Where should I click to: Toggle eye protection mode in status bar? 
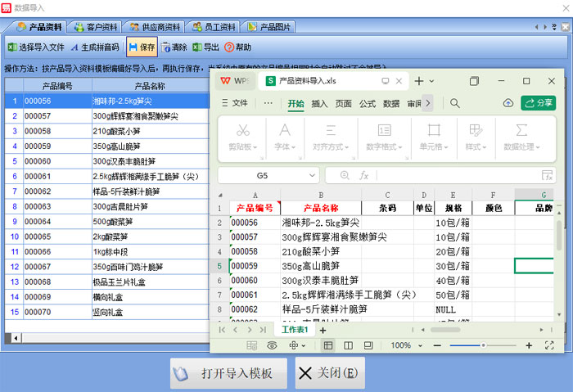273,346
